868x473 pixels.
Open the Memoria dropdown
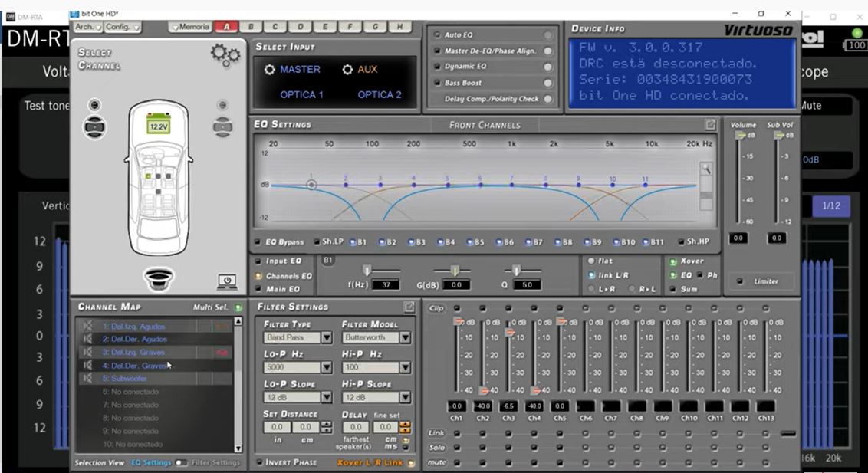point(190,27)
